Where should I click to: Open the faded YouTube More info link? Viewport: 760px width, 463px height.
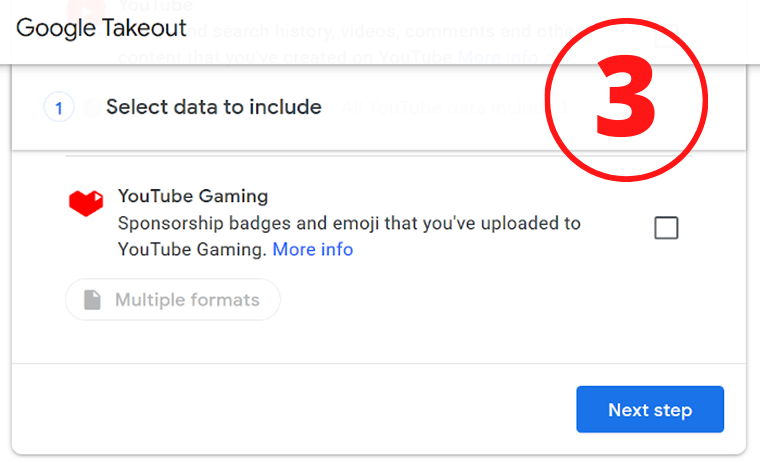[498, 57]
